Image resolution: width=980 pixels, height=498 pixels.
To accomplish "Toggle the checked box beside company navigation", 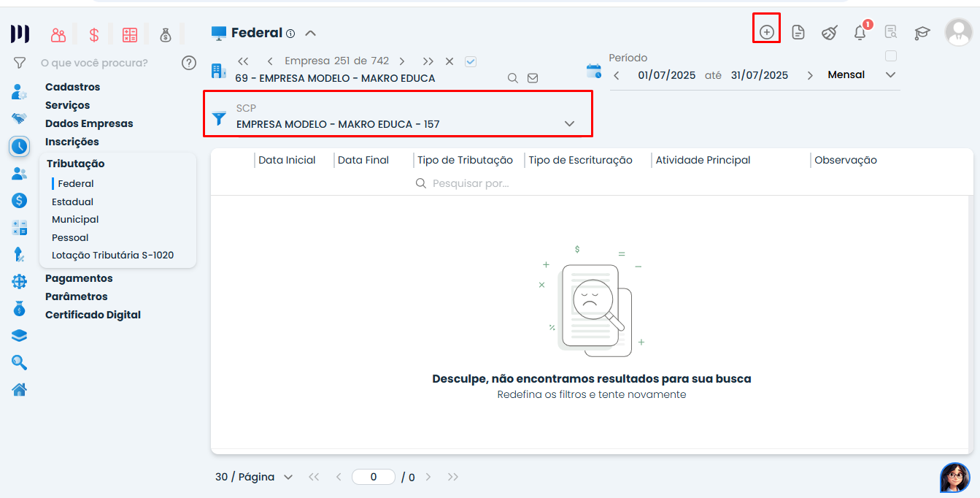I will pos(471,61).
